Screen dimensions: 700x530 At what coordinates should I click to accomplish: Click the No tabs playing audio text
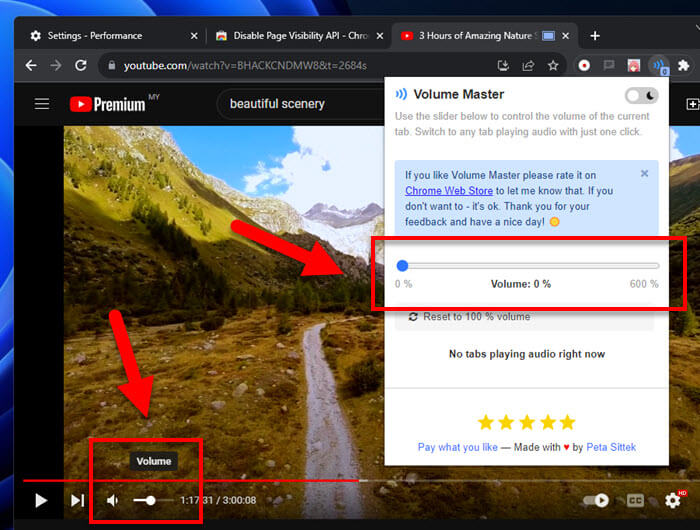point(526,354)
